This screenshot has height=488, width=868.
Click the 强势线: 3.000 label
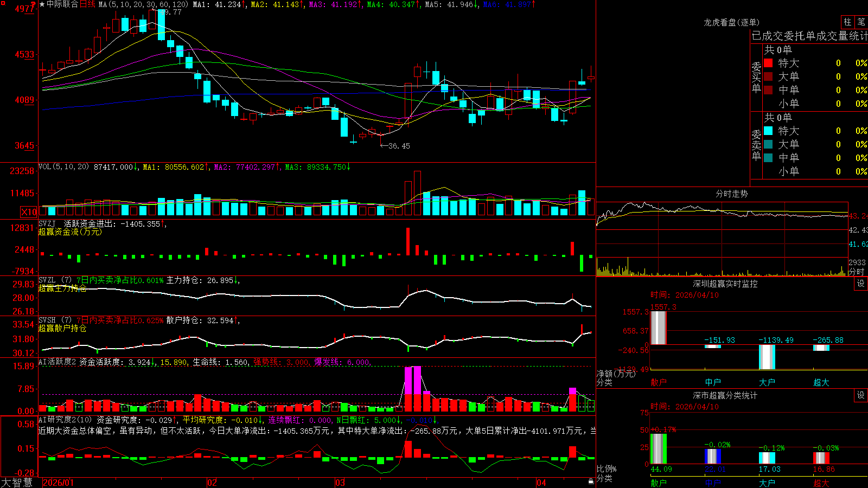(x=281, y=362)
